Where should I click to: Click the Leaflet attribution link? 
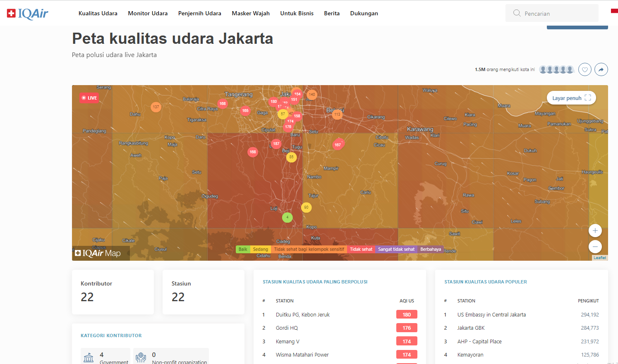pyautogui.click(x=599, y=258)
